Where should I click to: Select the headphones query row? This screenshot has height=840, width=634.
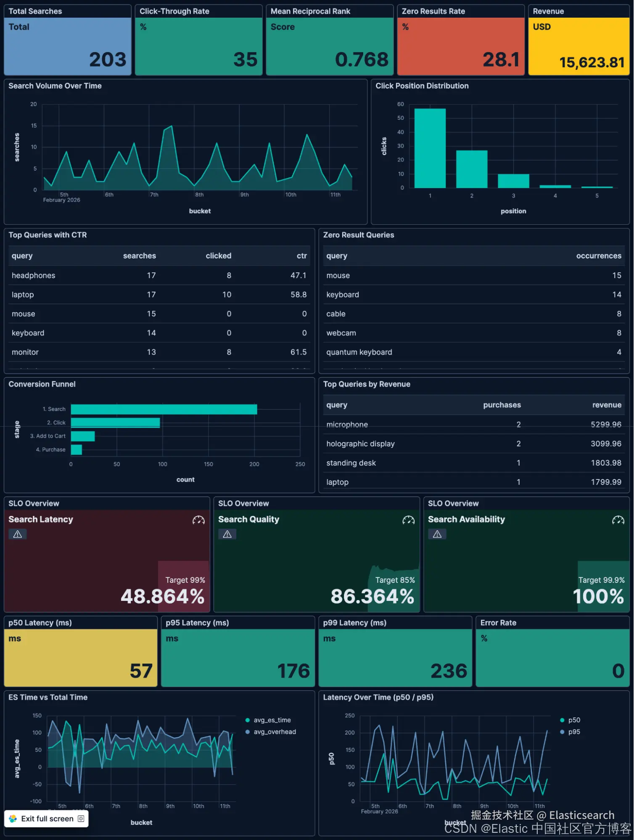[x=159, y=276]
